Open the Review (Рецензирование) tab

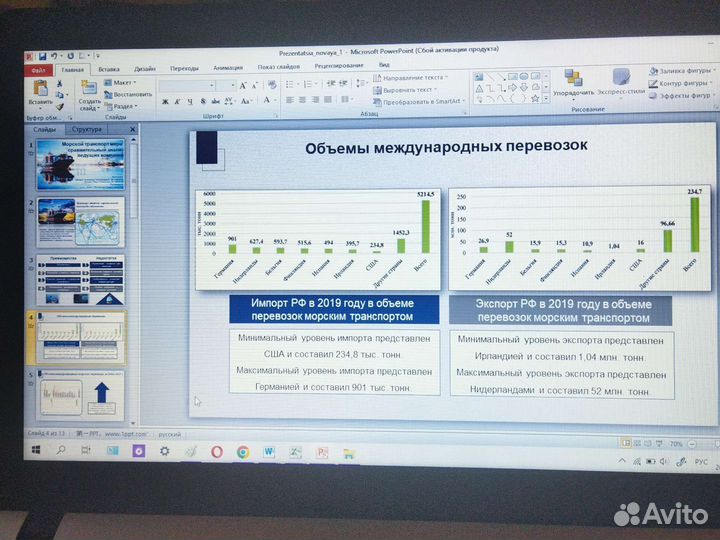pos(339,66)
